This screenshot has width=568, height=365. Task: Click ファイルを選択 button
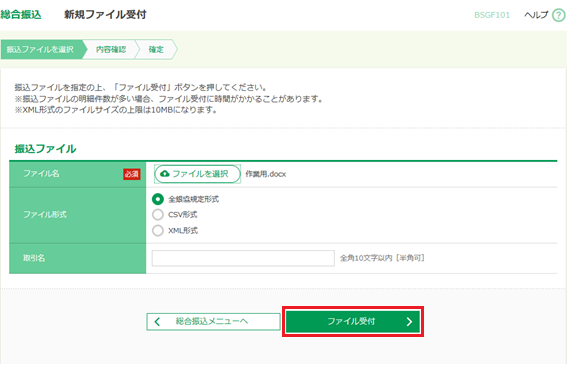pyautogui.click(x=197, y=174)
